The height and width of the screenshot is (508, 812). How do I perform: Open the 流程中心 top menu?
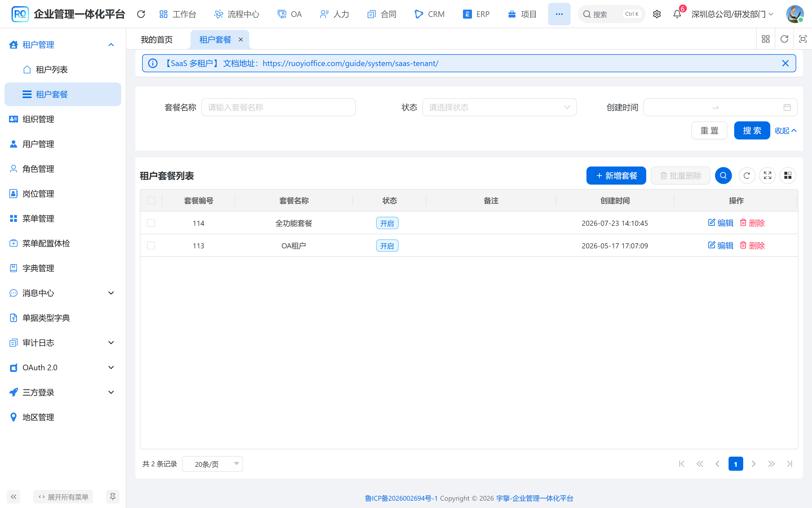click(237, 14)
